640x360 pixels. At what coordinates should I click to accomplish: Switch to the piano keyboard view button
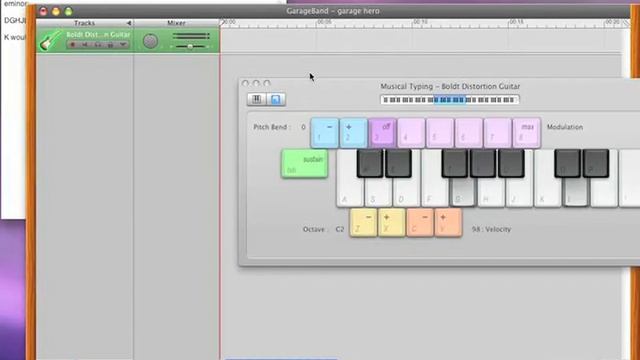coord(257,99)
